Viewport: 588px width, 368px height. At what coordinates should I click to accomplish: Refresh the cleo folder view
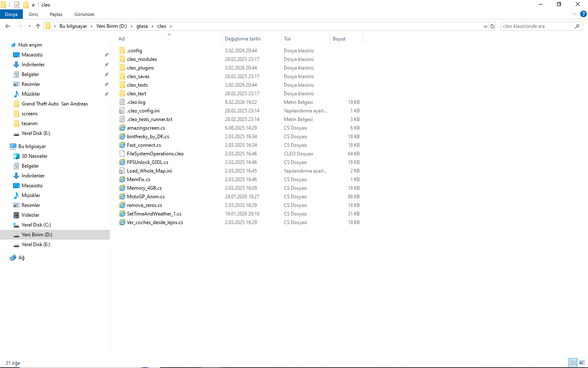click(492, 26)
